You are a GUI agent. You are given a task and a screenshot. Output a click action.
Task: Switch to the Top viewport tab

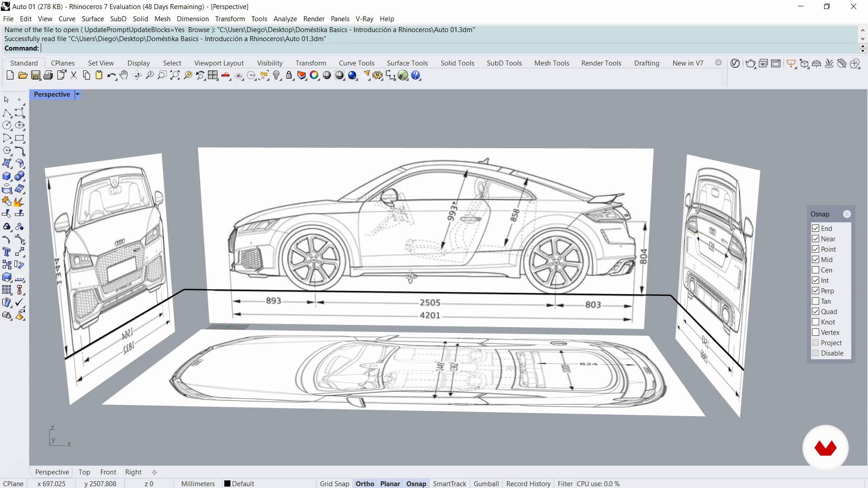click(85, 472)
